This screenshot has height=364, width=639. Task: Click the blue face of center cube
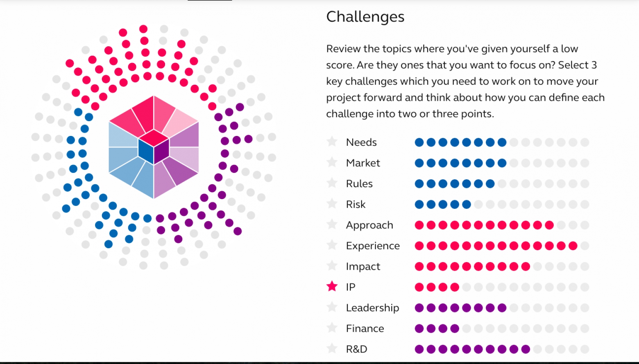(x=146, y=151)
